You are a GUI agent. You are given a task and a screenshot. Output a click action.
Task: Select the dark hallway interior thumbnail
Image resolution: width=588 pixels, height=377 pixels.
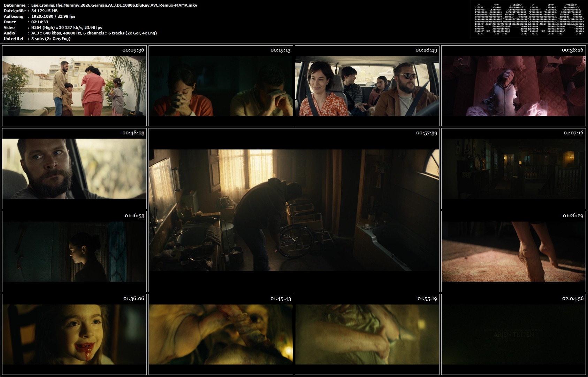[513, 168]
